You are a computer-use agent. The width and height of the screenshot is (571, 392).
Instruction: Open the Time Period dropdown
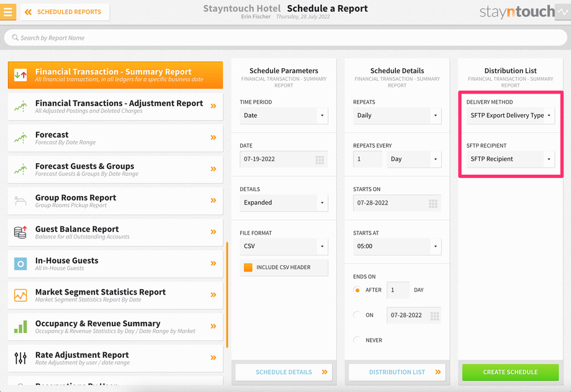point(284,115)
